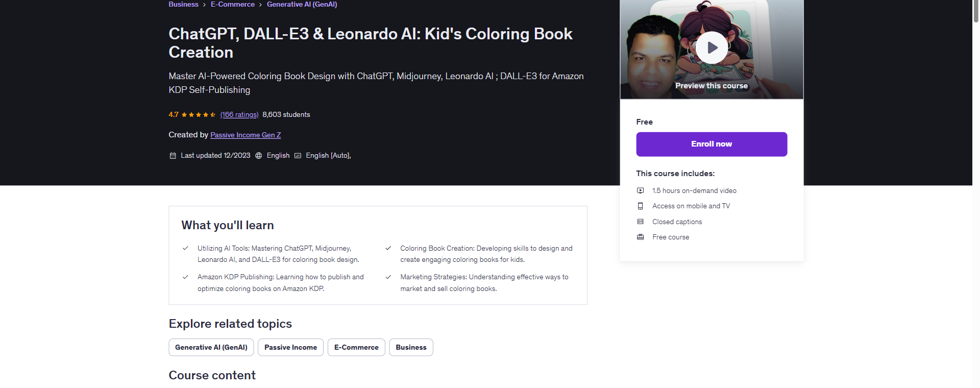Viewport: 980px width, 388px height.
Task: Visit instructor Passive Income Gen Z
Action: tap(246, 135)
